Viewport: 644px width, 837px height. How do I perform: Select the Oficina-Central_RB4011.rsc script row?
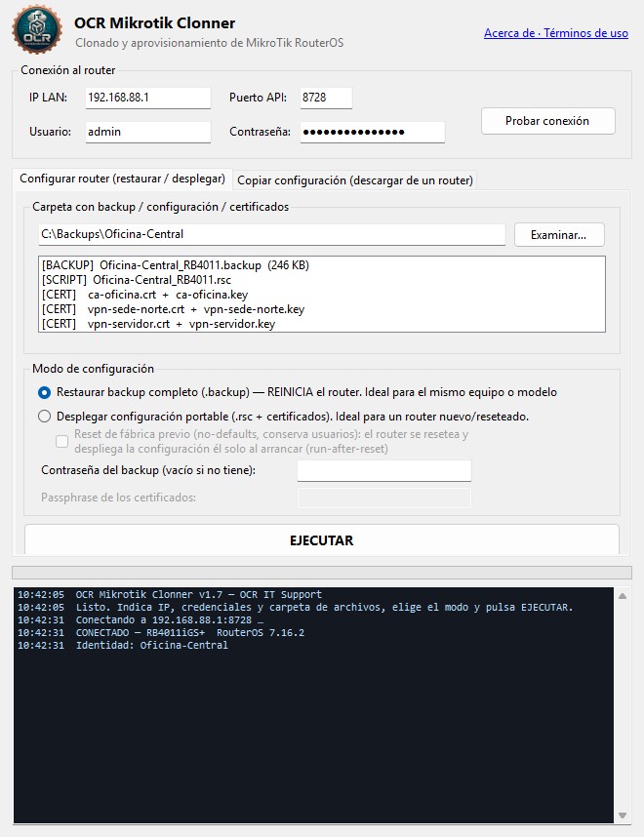321,280
